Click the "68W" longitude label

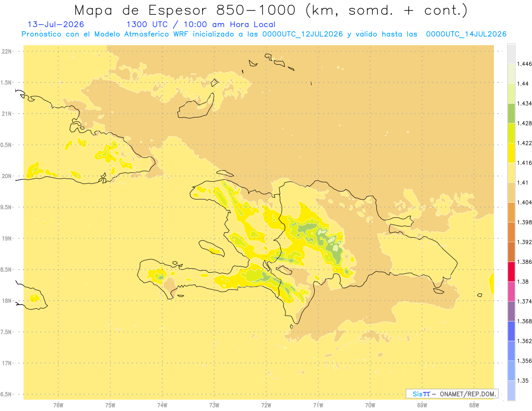[x=474, y=405]
